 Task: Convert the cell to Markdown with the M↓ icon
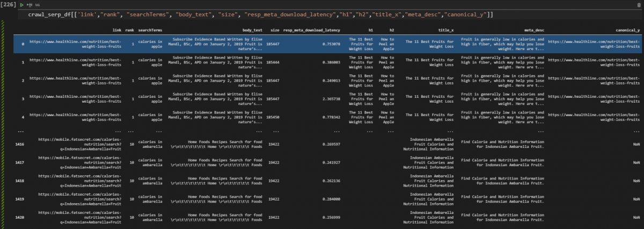click(38, 4)
